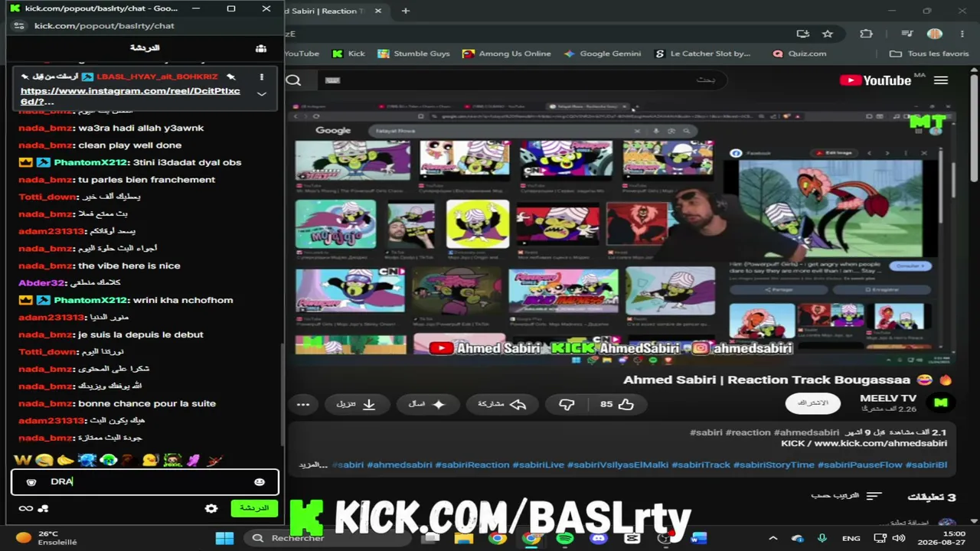
Task: Open Chrome extensions puzzle icon
Action: 866,34
